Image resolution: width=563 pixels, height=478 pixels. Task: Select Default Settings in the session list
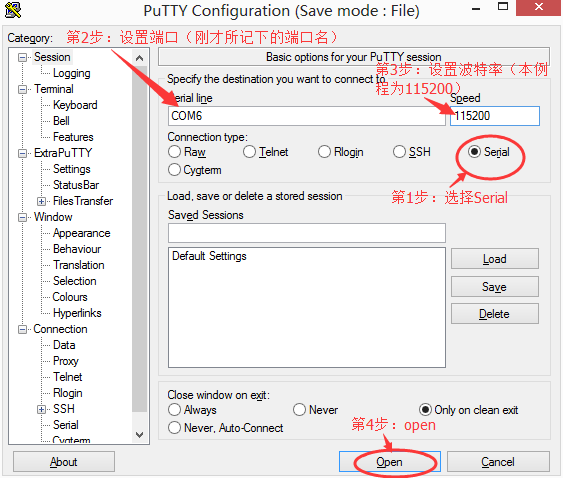tap(209, 256)
